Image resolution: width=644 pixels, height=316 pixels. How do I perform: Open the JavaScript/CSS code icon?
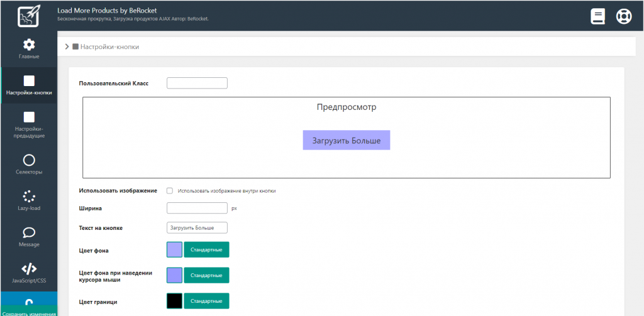[29, 270]
